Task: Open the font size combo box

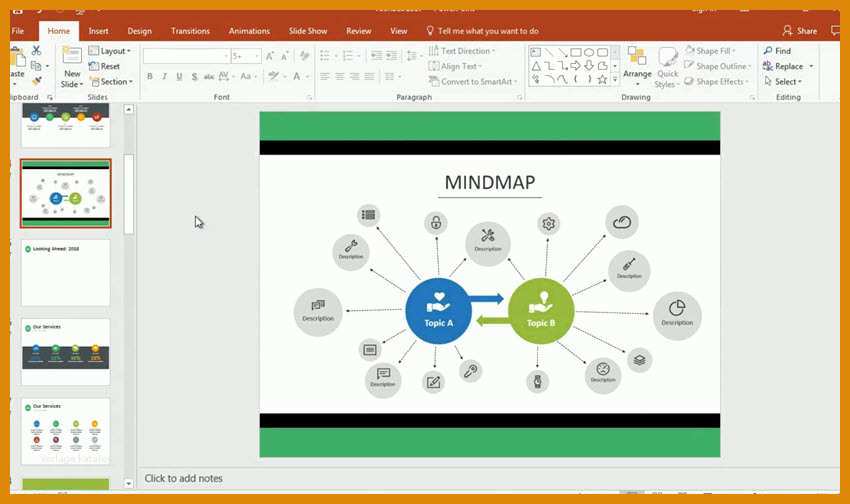Action: [x=246, y=56]
